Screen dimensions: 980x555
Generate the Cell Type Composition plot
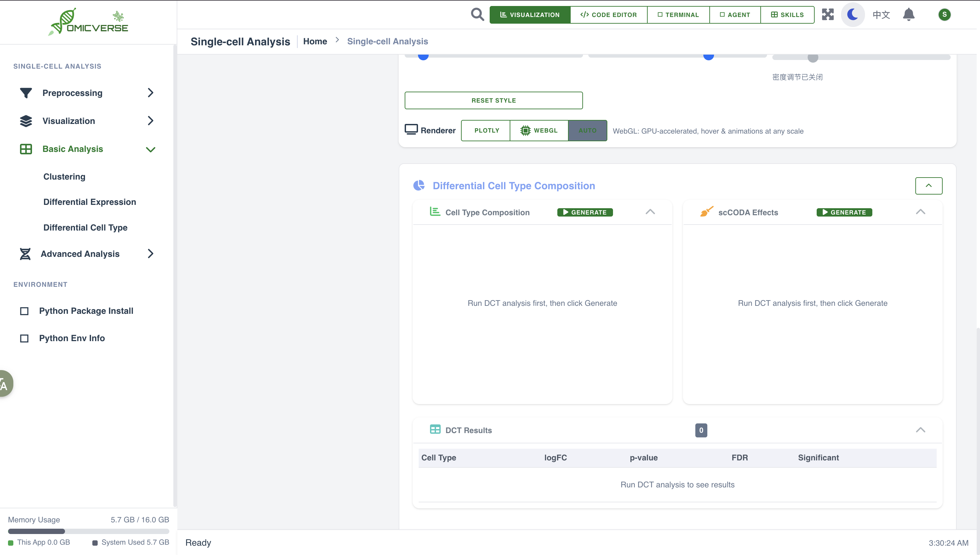tap(585, 212)
